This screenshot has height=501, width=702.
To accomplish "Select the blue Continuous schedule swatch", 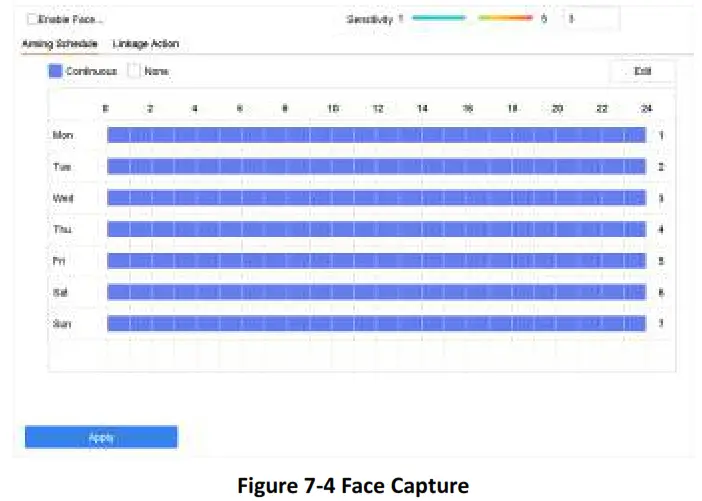I will [56, 71].
